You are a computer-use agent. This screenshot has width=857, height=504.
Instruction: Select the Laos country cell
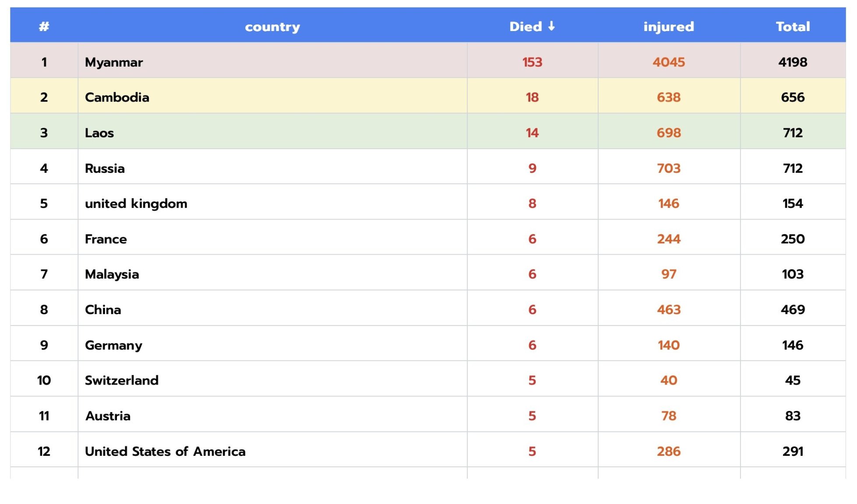[x=272, y=131]
